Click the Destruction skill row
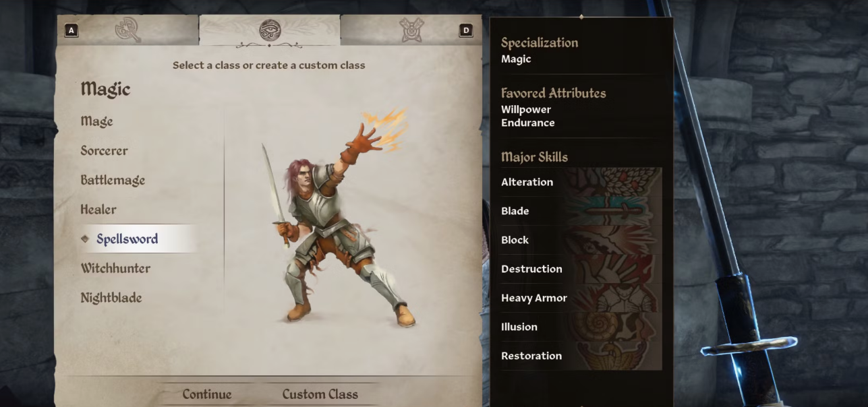 (581, 269)
